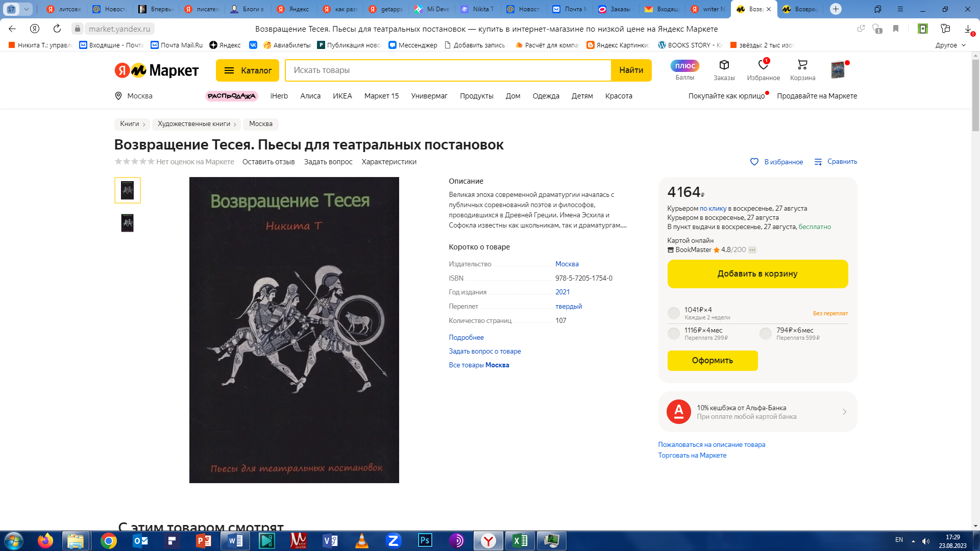This screenshot has height=551, width=980.
Task: Select the second book cover thumbnail
Action: tap(127, 223)
